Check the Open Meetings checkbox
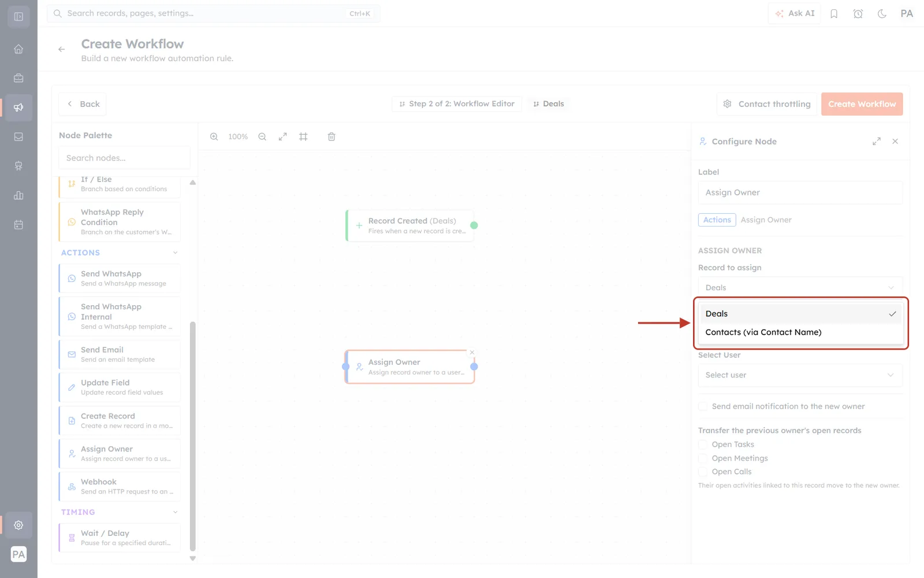Screen dimensions: 924x578 703,458
